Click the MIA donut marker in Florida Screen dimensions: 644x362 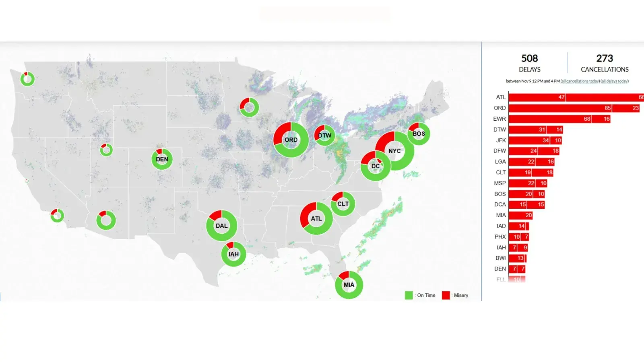(349, 284)
